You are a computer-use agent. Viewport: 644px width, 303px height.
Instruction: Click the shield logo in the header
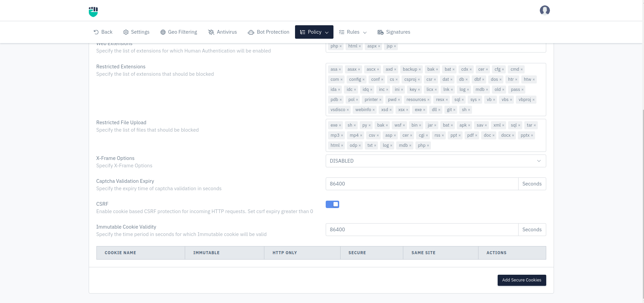tap(93, 11)
